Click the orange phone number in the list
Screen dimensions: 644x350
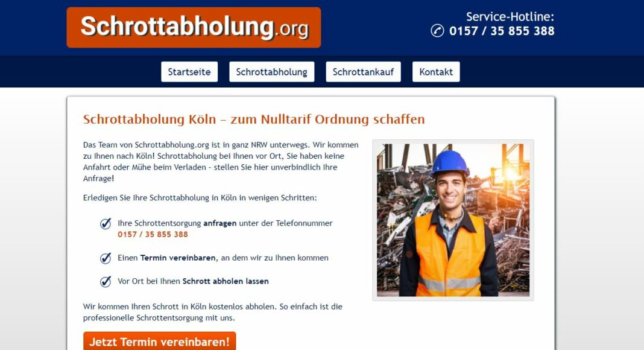[153, 235]
